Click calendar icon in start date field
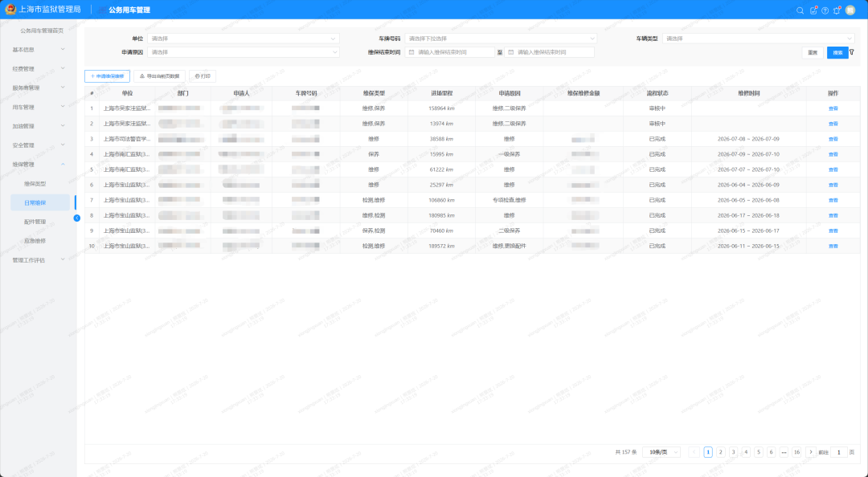 click(x=411, y=52)
